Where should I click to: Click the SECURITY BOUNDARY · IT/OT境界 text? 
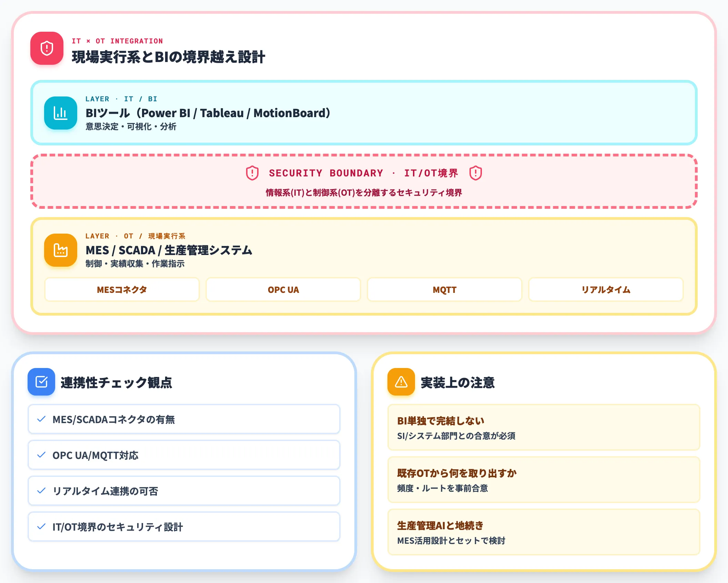(364, 173)
